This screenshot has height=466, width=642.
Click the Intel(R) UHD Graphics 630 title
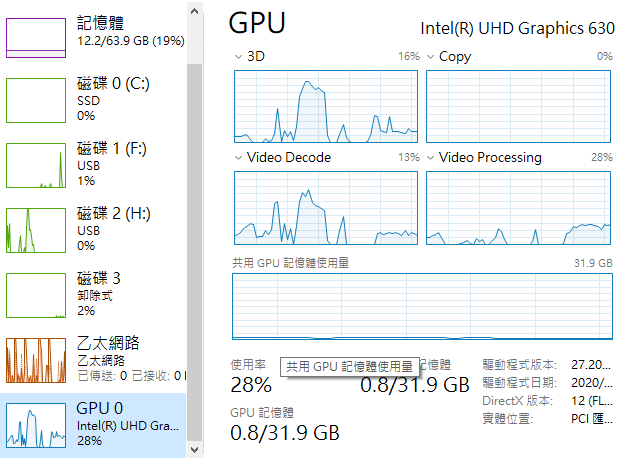518,29
